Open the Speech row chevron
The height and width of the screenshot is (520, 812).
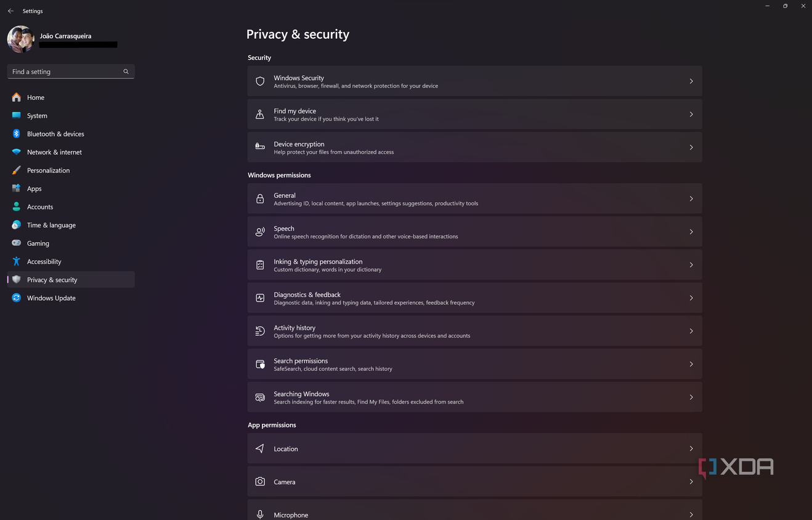pyautogui.click(x=691, y=232)
